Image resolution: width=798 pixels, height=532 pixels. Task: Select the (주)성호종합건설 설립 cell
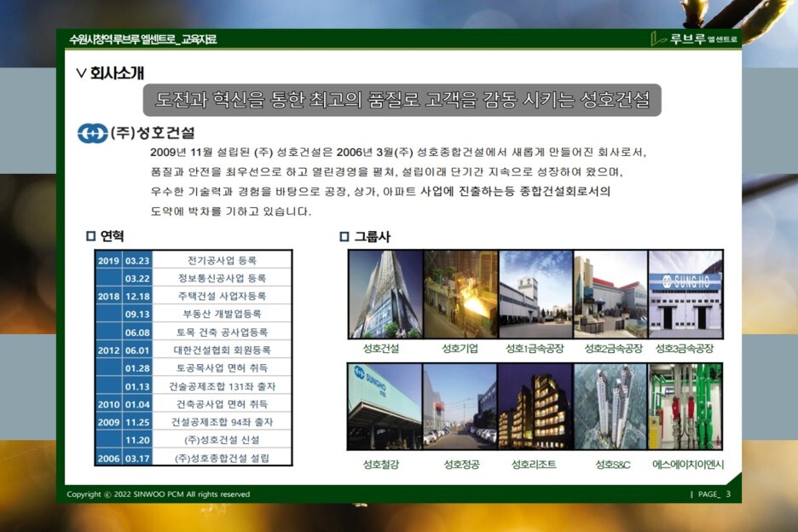click(x=222, y=458)
